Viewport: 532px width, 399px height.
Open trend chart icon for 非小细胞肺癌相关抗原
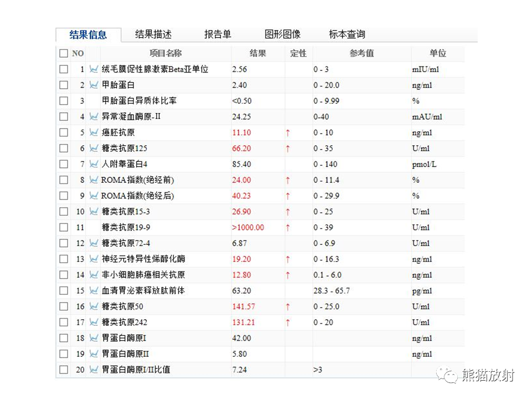94,275
